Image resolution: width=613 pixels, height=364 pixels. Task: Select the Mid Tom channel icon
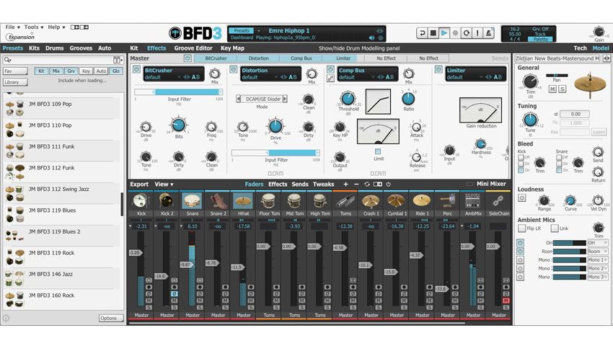coord(294,201)
